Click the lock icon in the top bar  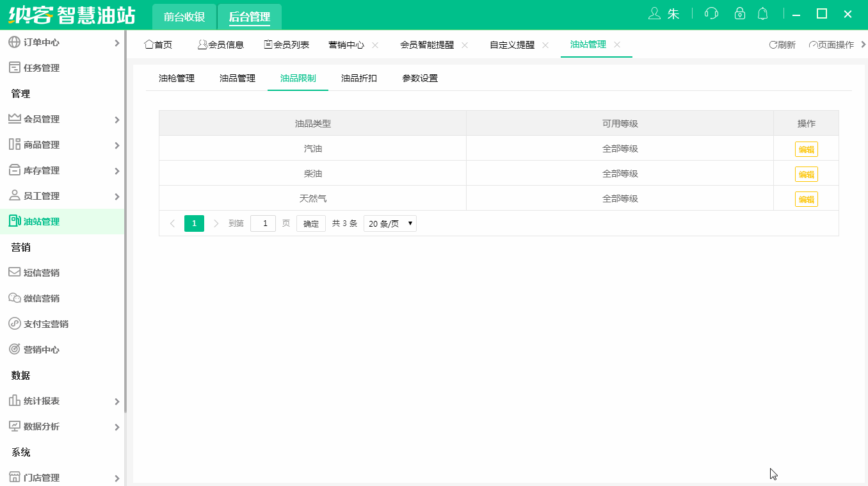739,13
